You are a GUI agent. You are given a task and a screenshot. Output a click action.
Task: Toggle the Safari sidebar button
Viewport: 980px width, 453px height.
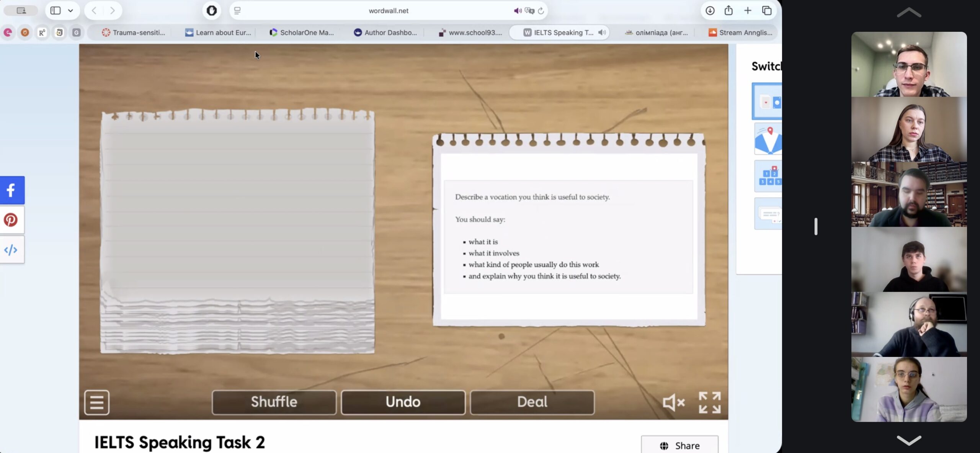coord(56,11)
